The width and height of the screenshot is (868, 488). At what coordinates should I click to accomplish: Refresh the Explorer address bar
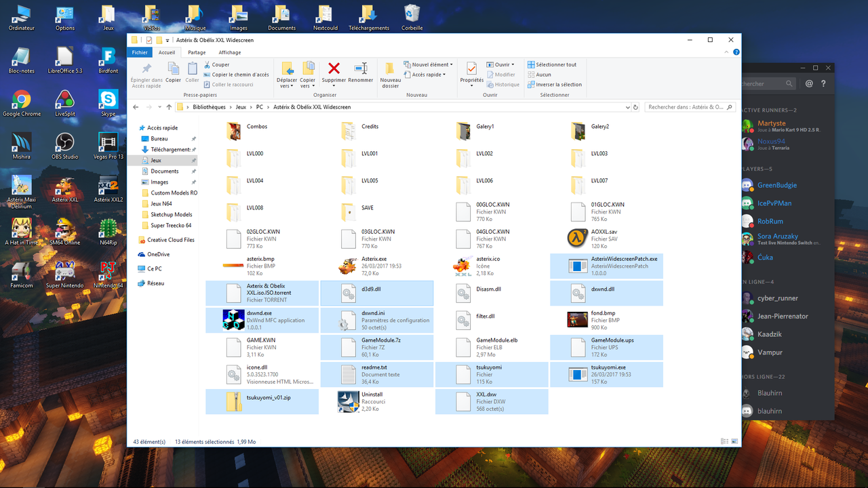click(635, 107)
